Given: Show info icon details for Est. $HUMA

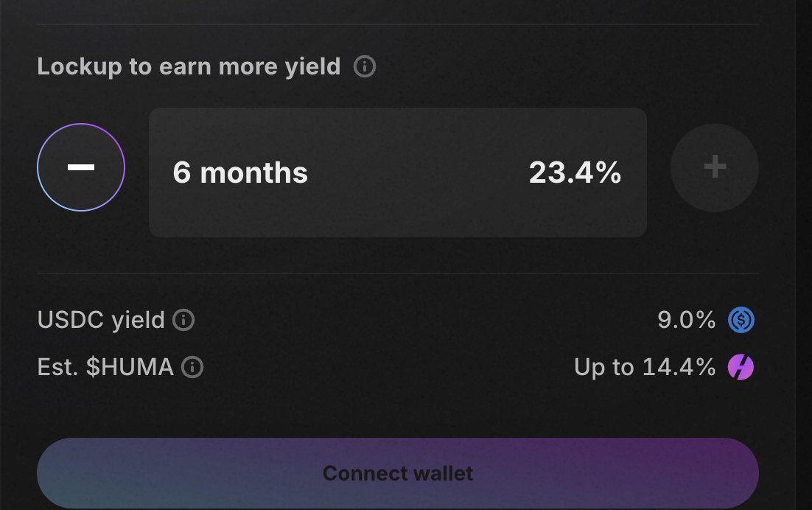Looking at the screenshot, I should pos(192,367).
